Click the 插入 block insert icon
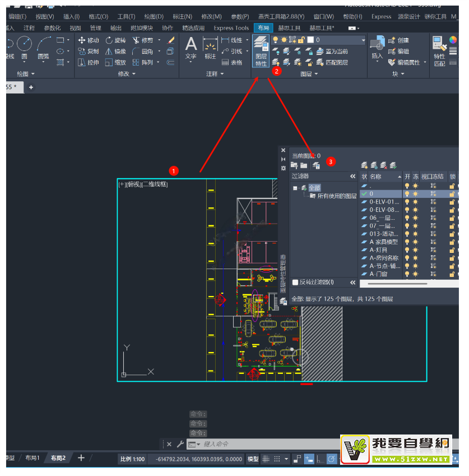This screenshot has height=476, width=469. tap(378, 47)
